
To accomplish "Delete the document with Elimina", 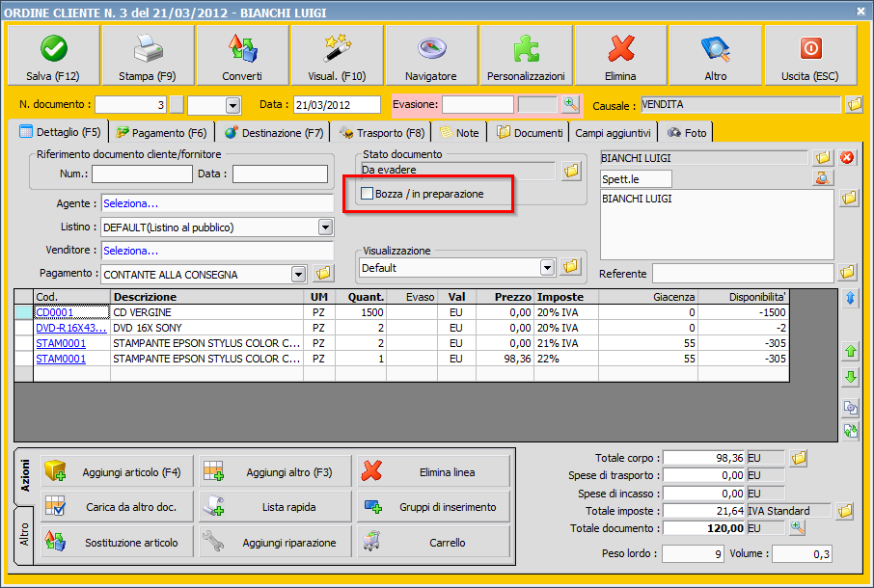I will click(x=621, y=55).
